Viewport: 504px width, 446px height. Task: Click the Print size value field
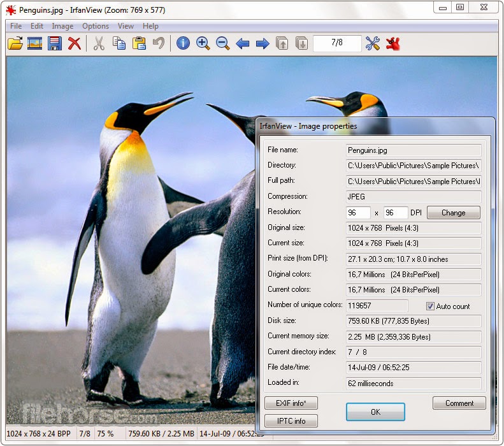(x=414, y=259)
